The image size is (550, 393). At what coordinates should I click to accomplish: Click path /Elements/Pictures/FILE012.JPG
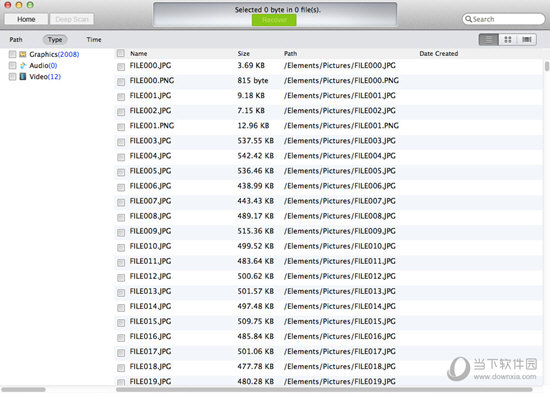tap(340, 276)
